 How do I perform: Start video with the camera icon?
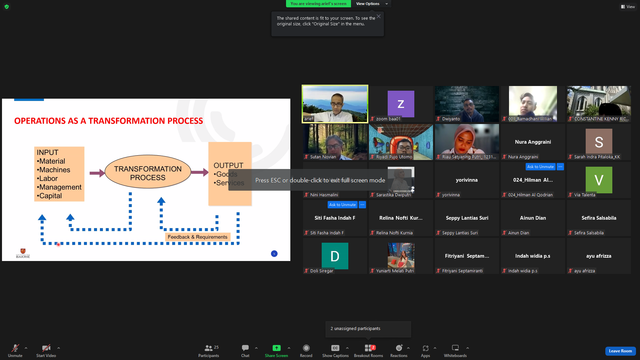click(46, 350)
